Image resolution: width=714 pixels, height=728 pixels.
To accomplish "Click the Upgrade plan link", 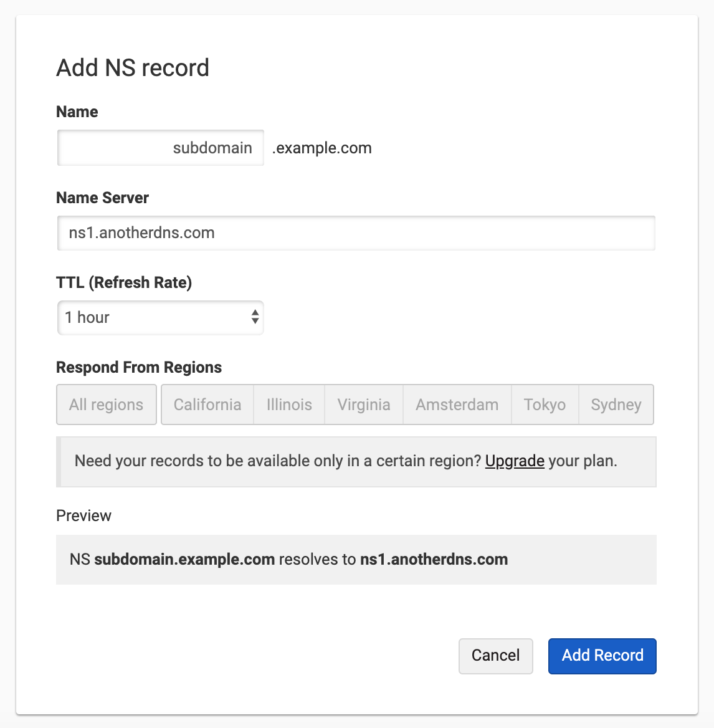I will 515,461.
